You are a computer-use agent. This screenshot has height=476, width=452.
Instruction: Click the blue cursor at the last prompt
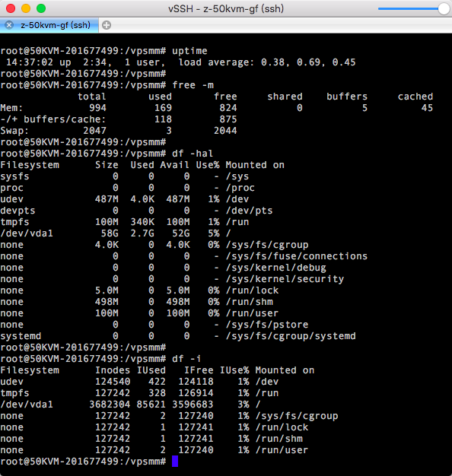175,462
